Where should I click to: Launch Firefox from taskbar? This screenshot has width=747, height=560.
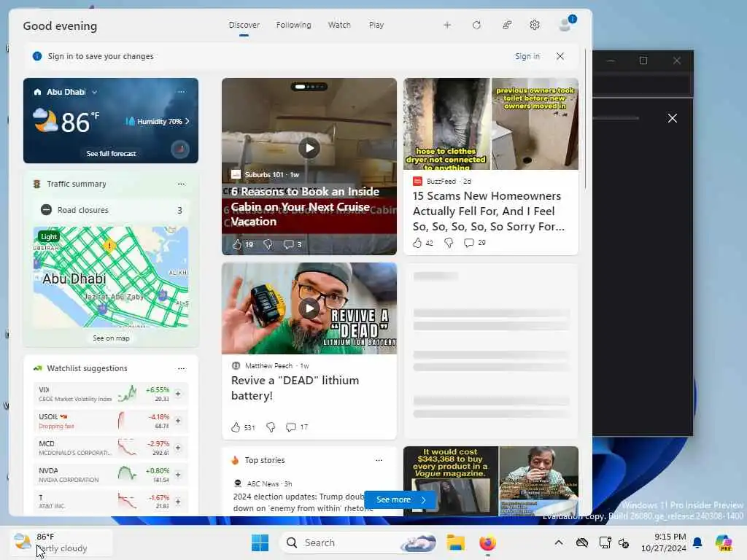487,542
